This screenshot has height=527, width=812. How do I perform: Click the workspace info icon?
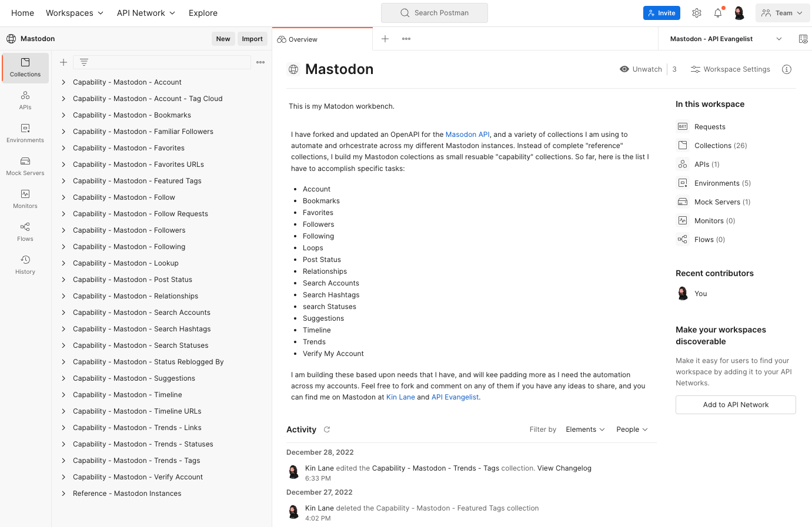pyautogui.click(x=787, y=69)
